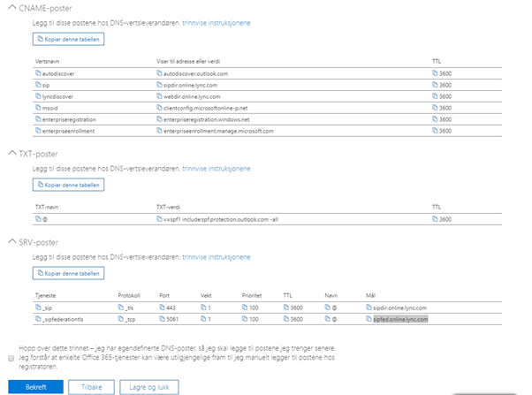
Task: Open trinnvise instruksjonene link under TXT-poster
Action: click(x=217, y=169)
